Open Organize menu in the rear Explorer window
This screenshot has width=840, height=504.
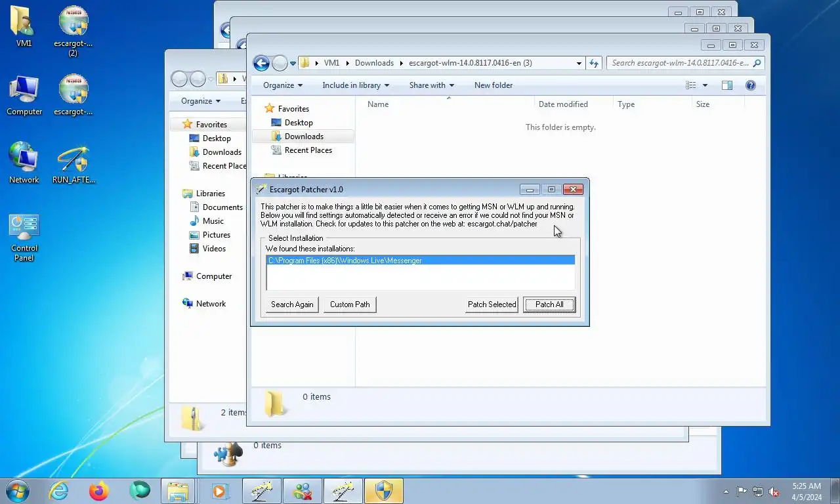[x=201, y=101]
